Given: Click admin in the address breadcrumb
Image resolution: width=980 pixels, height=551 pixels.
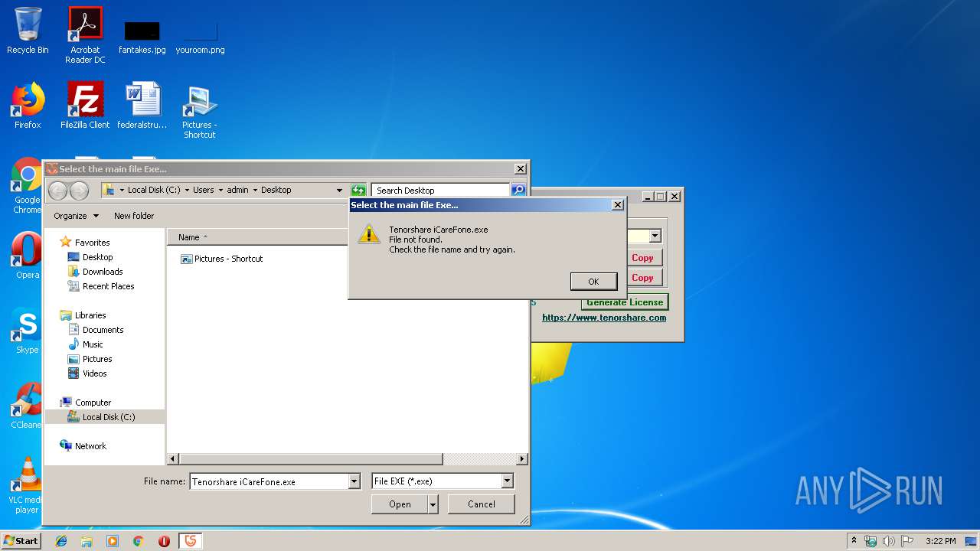Looking at the screenshot, I should 237,190.
